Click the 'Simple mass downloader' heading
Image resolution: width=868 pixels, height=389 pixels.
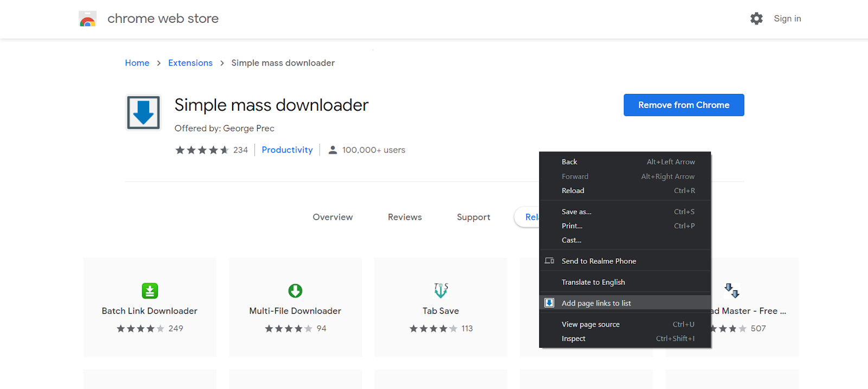271,105
